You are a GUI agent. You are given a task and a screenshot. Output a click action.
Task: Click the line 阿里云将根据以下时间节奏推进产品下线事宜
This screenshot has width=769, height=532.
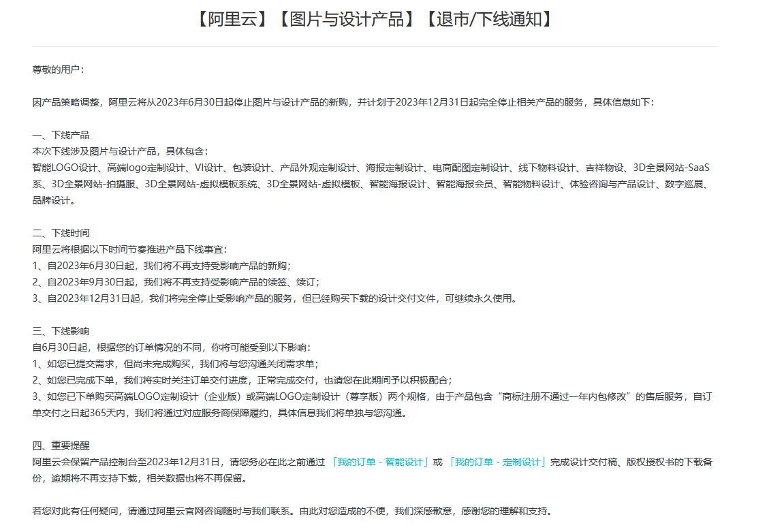coord(130,249)
